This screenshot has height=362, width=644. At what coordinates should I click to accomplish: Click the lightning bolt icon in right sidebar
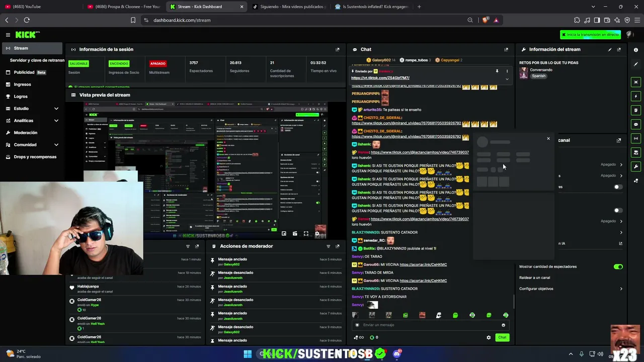click(636, 96)
